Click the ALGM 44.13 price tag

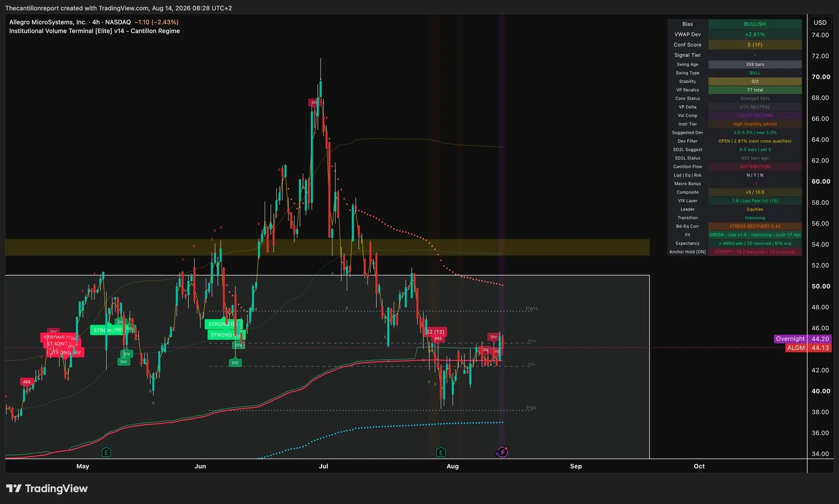808,348
